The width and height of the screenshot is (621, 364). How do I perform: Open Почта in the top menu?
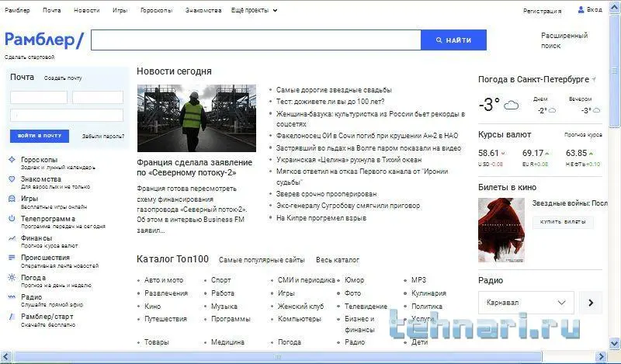52,10
